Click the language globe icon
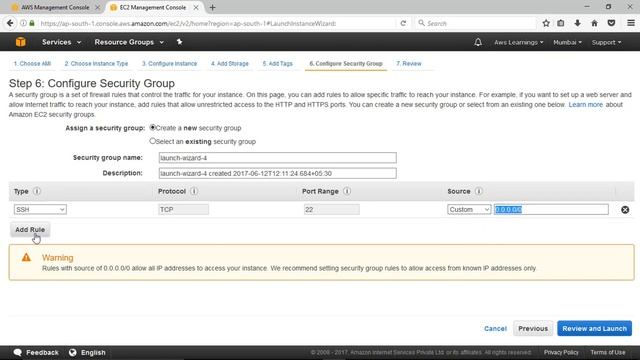Screen dimensions: 640x360 [x=73, y=352]
